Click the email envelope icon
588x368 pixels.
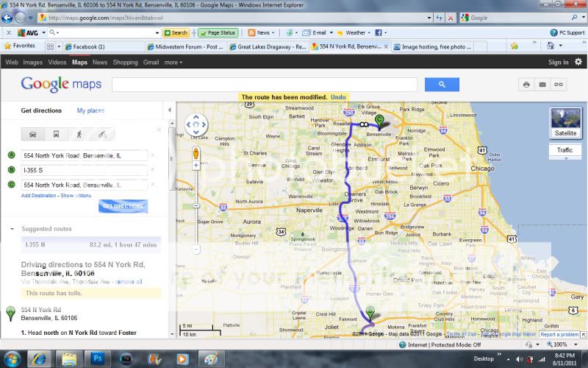tap(542, 85)
